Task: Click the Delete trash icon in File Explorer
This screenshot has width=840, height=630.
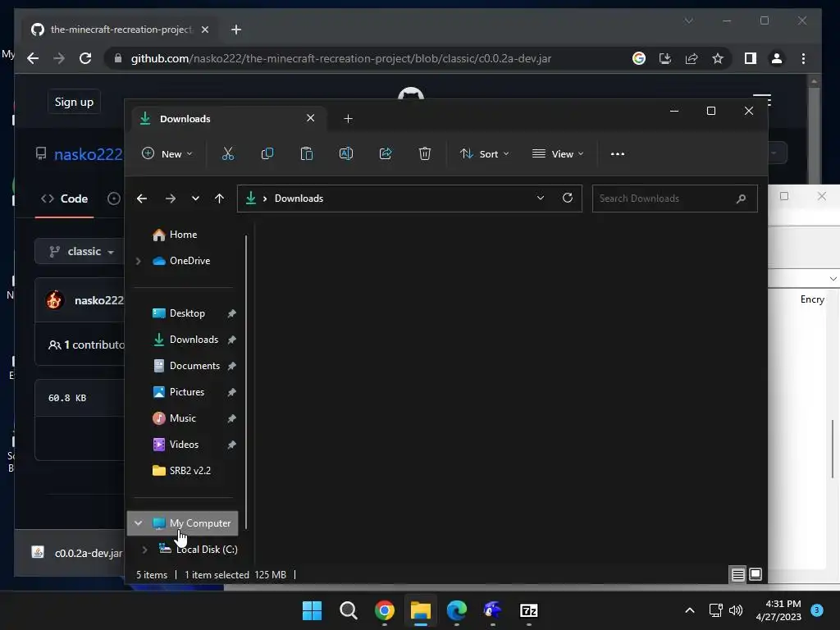Action: (x=424, y=153)
